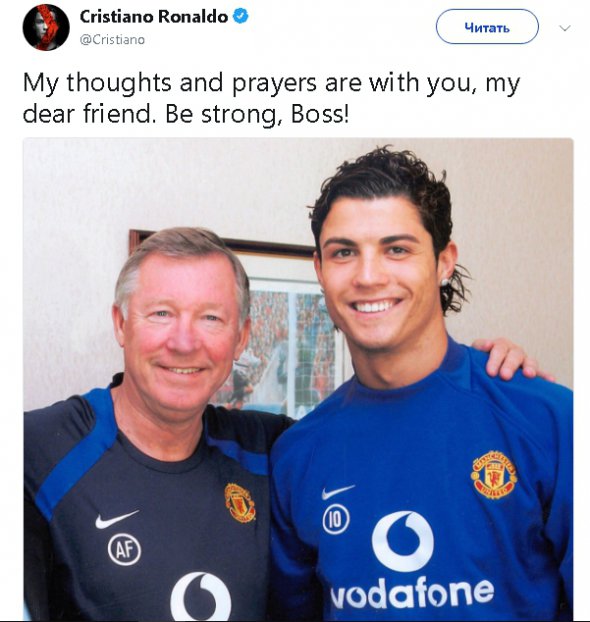The height and width of the screenshot is (622, 590).
Task: Follow the account with the Читать button
Action: tap(487, 27)
